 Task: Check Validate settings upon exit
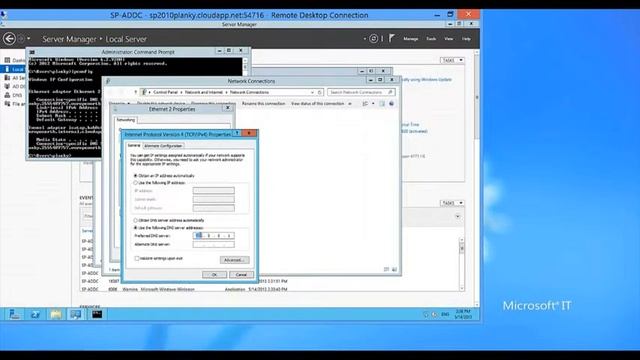(137, 258)
